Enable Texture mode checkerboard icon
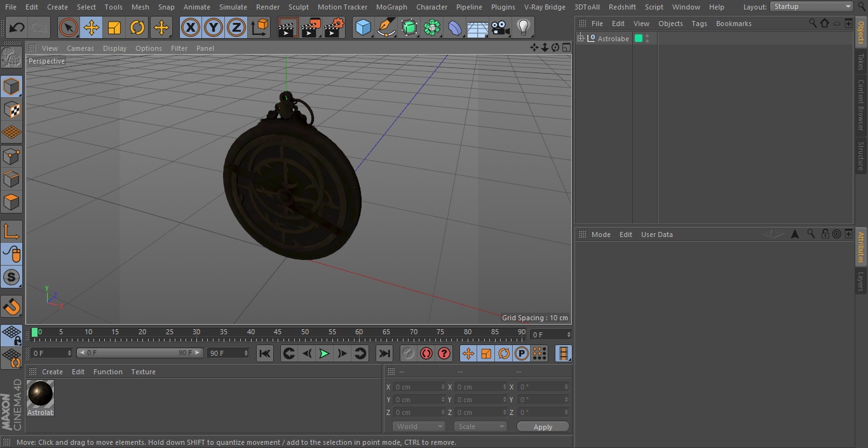This screenshot has height=448, width=868. 11,109
